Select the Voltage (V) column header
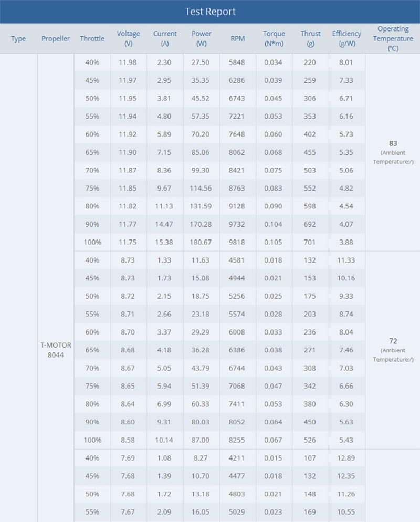The height and width of the screenshot is (522, 420). 129,38
